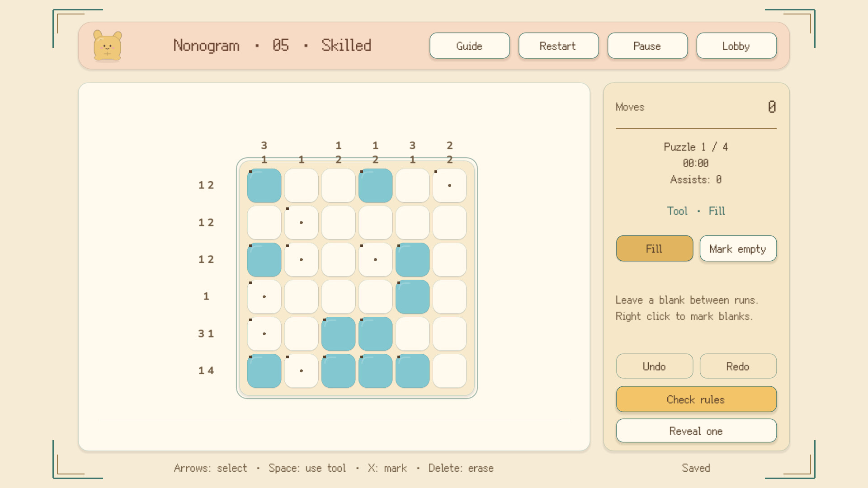The height and width of the screenshot is (488, 868).
Task: Fill empty cell in row 6, column 6
Action: 449,371
